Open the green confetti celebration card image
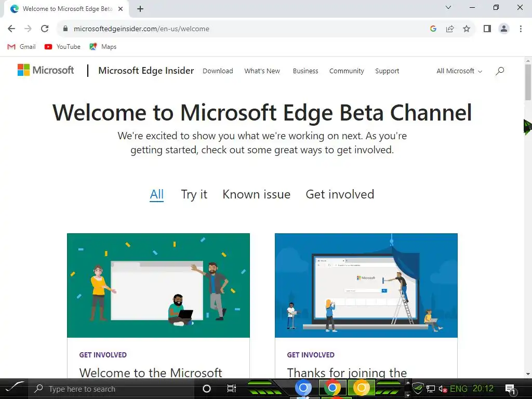The height and width of the screenshot is (399, 532). pyautogui.click(x=158, y=285)
